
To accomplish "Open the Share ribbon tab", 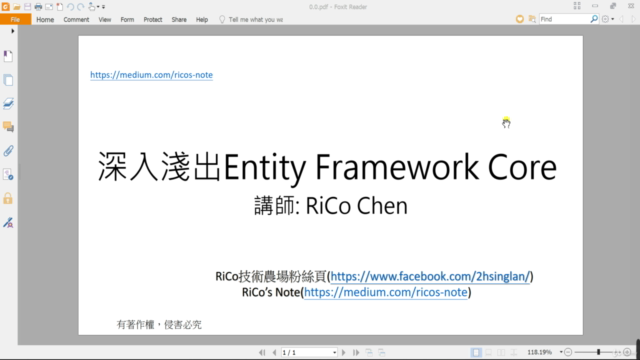I will pyautogui.click(x=179, y=20).
